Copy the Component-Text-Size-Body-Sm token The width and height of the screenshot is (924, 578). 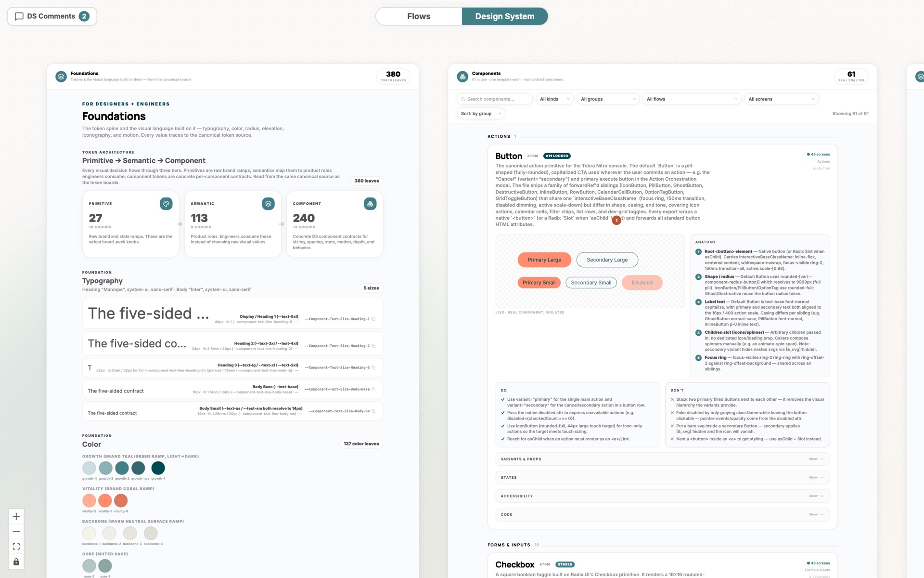pos(373,411)
